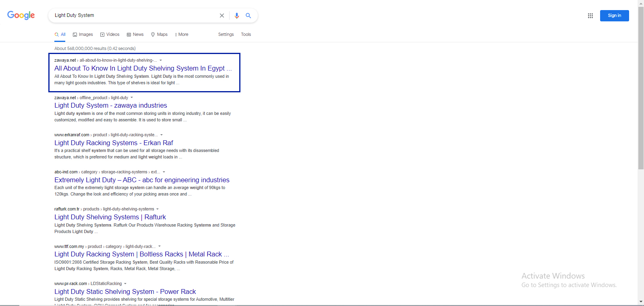Open search Settings
Viewport: 644px width, 306px height.
point(226,35)
